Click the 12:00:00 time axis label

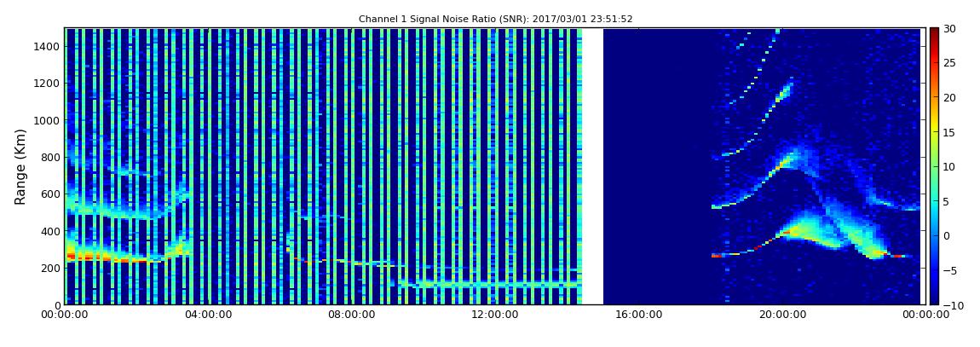click(x=493, y=315)
